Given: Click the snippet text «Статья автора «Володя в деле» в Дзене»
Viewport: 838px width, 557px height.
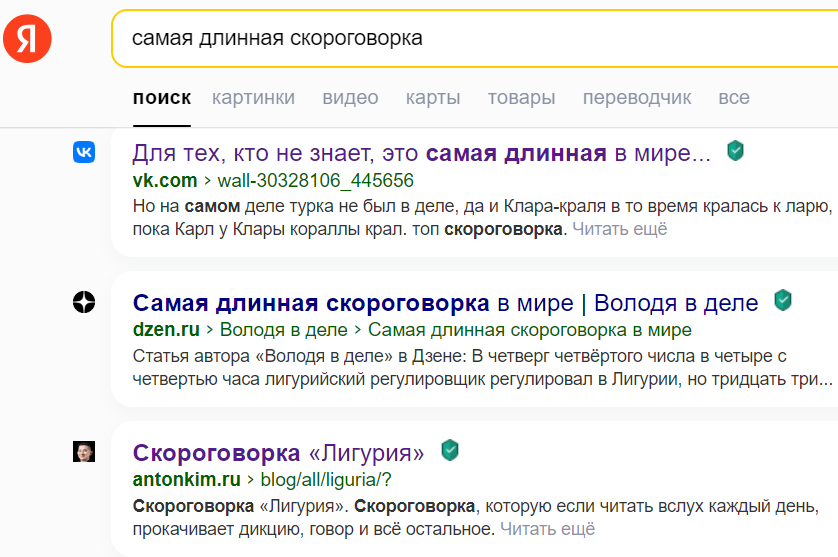Looking at the screenshot, I should (x=299, y=355).
